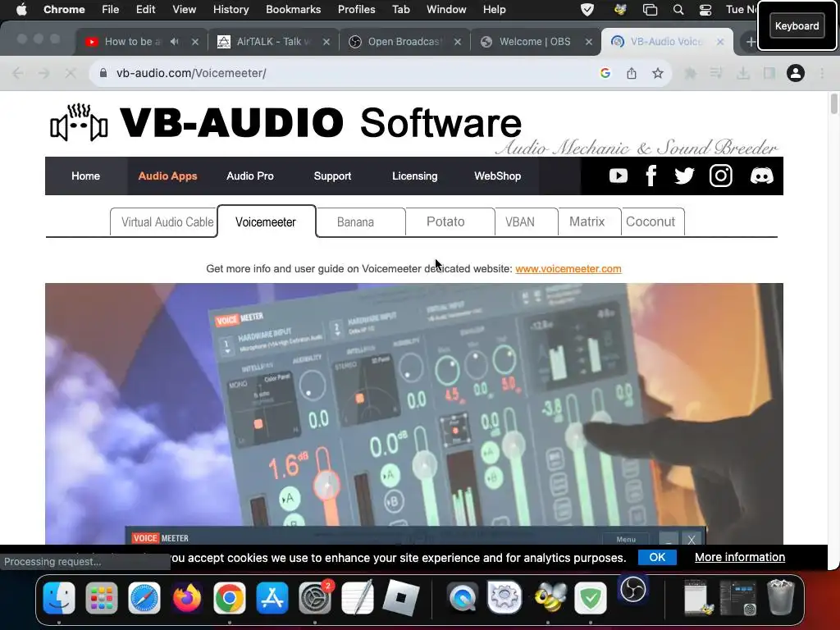The height and width of the screenshot is (630, 840).
Task: Click the Voicemeeter promo video image
Action: 414,413
